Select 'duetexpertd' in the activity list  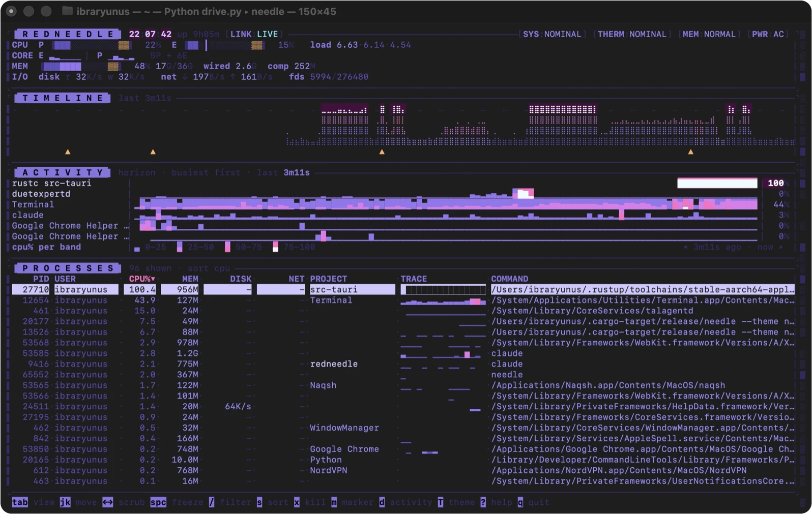click(41, 194)
